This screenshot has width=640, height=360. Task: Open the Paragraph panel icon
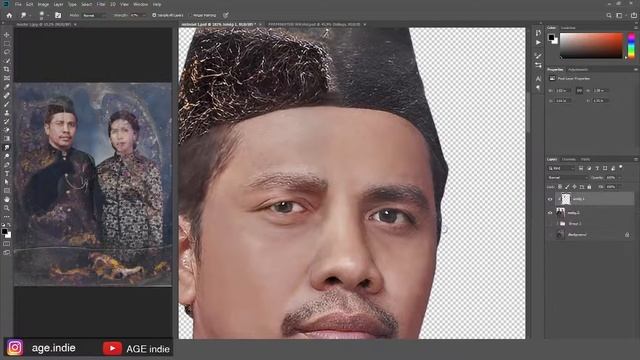538,87
